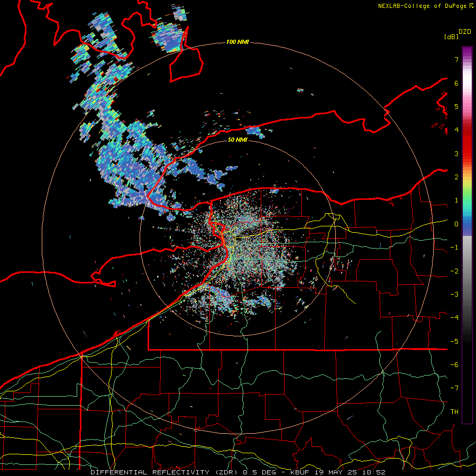Image resolution: width=476 pixels, height=476 pixels.
Task: Click the -7 value on color scale
Action: (454, 388)
